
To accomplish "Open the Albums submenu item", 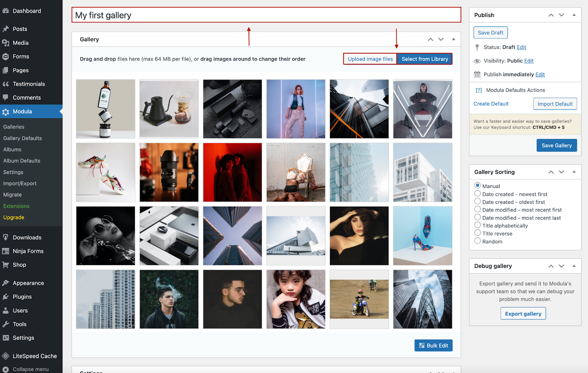I will coord(12,150).
